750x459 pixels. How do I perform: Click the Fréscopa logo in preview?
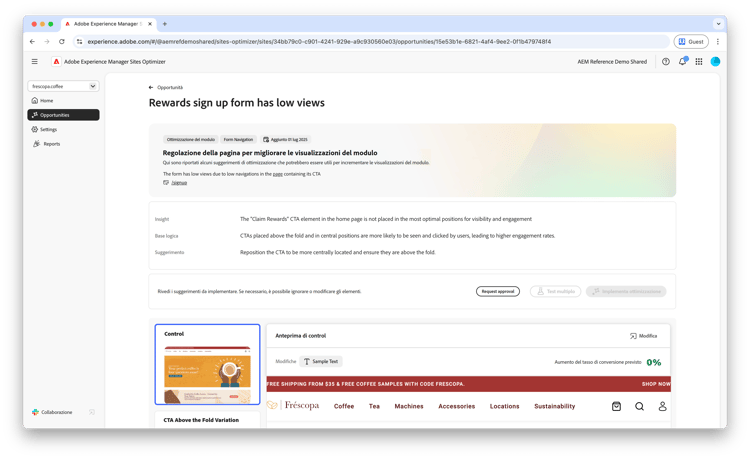(293, 405)
